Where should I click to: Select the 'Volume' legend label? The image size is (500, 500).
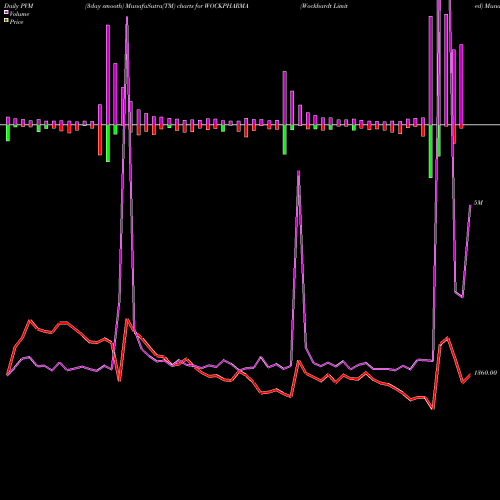(19, 14)
